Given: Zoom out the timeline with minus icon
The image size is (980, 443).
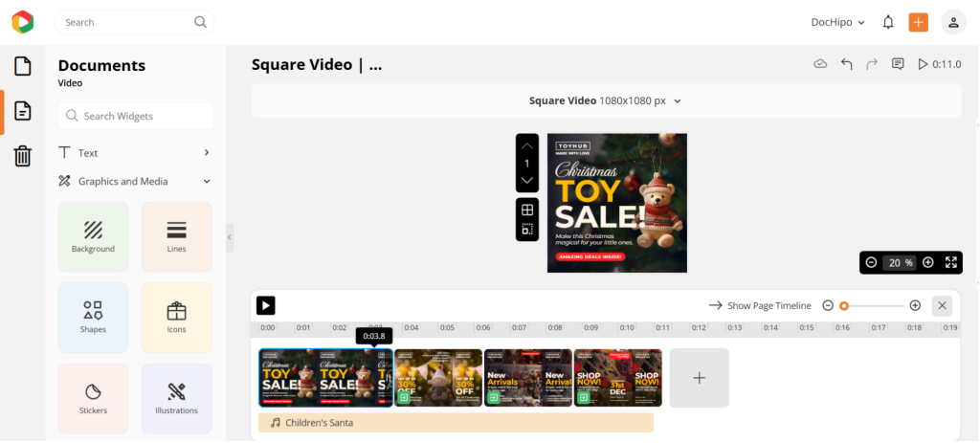Looking at the screenshot, I should (828, 305).
